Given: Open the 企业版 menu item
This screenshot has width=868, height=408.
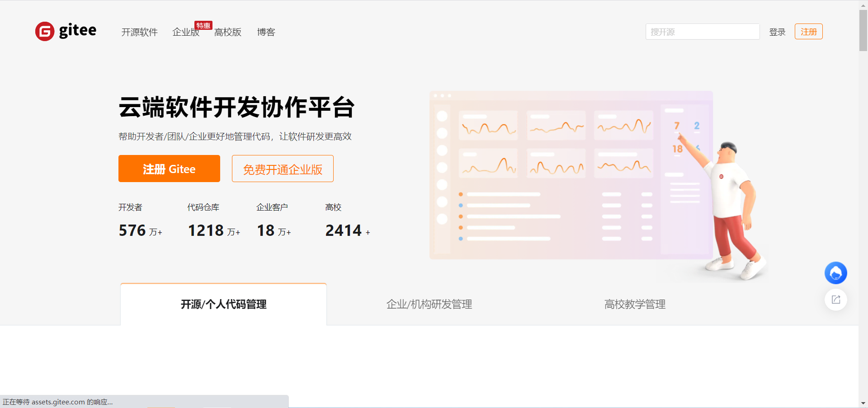Looking at the screenshot, I should pos(186,32).
